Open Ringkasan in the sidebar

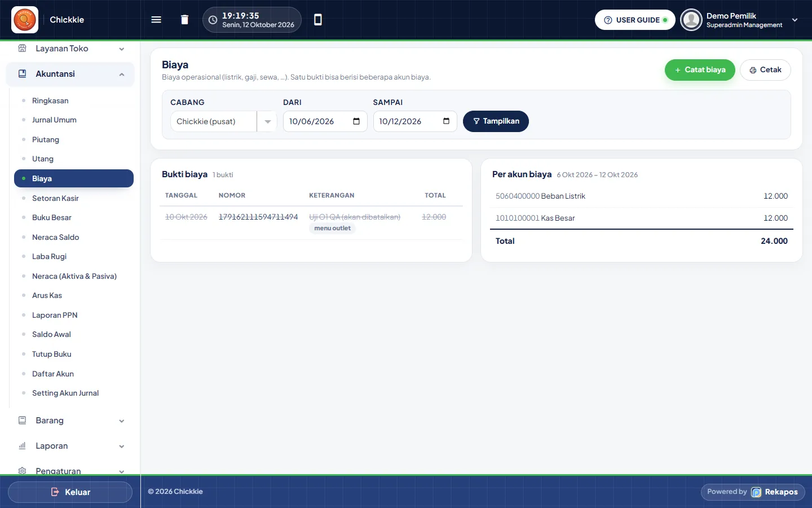click(74, 100)
